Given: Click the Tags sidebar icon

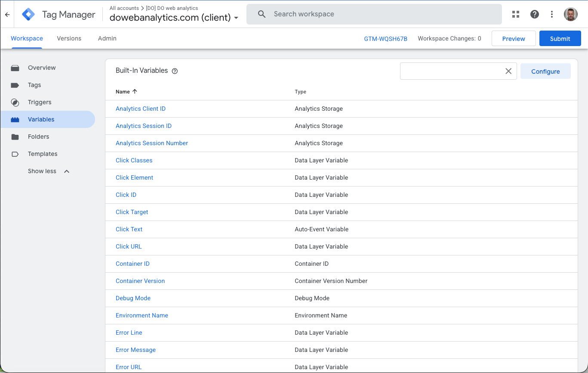Looking at the screenshot, I should tap(15, 85).
